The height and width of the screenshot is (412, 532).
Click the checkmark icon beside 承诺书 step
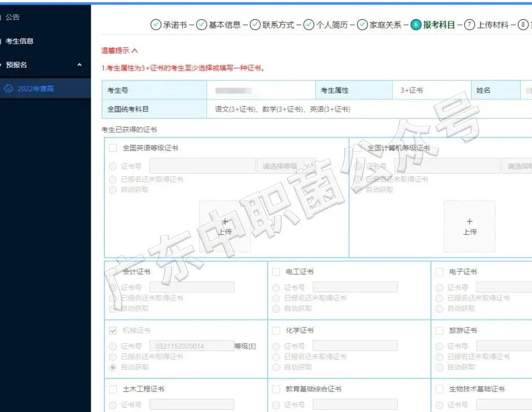coord(156,25)
